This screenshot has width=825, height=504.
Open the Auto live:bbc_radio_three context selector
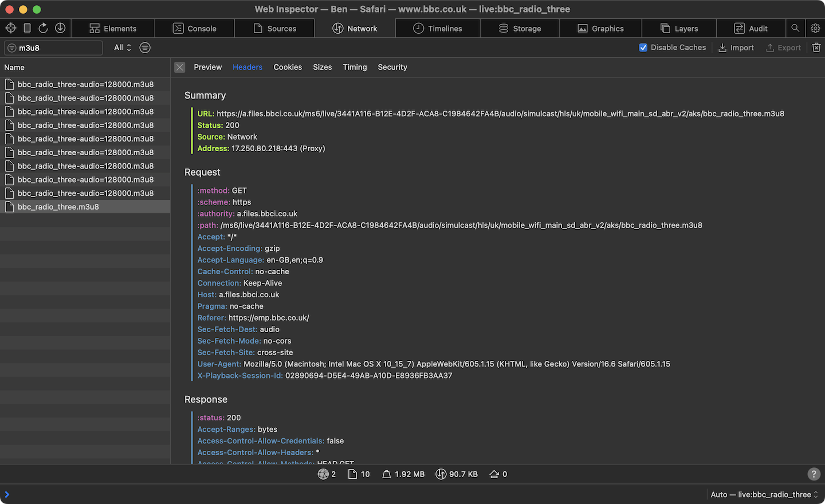764,494
